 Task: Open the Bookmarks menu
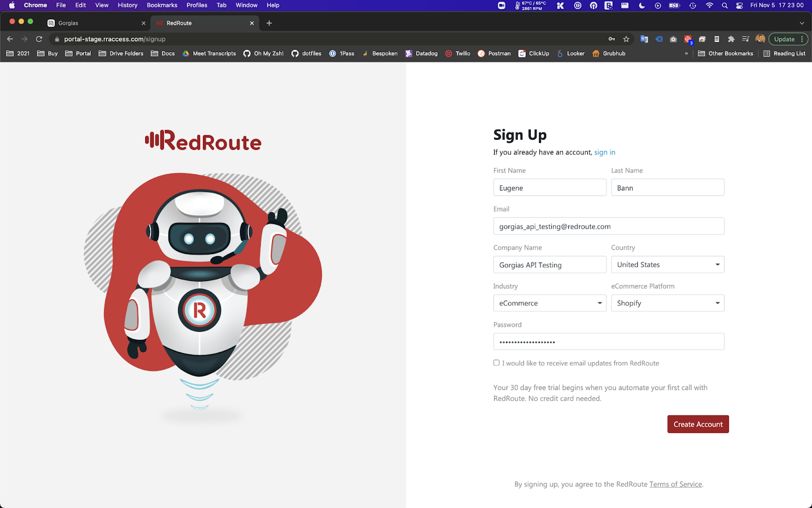pos(162,5)
